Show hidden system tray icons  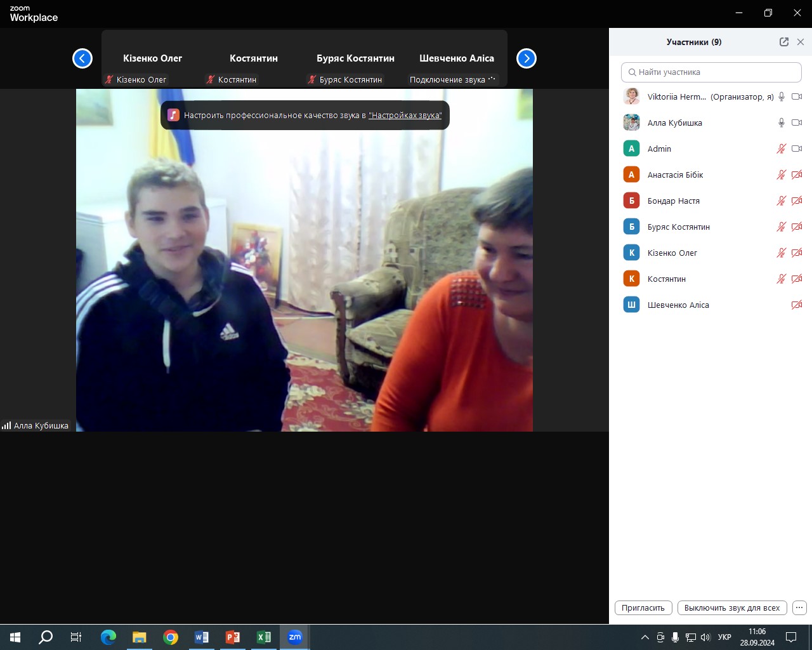point(645,637)
